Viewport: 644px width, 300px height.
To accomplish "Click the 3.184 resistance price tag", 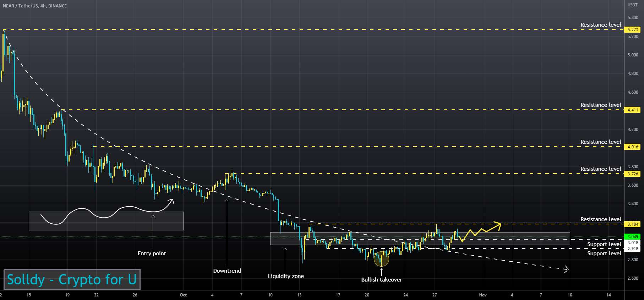I will pyautogui.click(x=633, y=224).
